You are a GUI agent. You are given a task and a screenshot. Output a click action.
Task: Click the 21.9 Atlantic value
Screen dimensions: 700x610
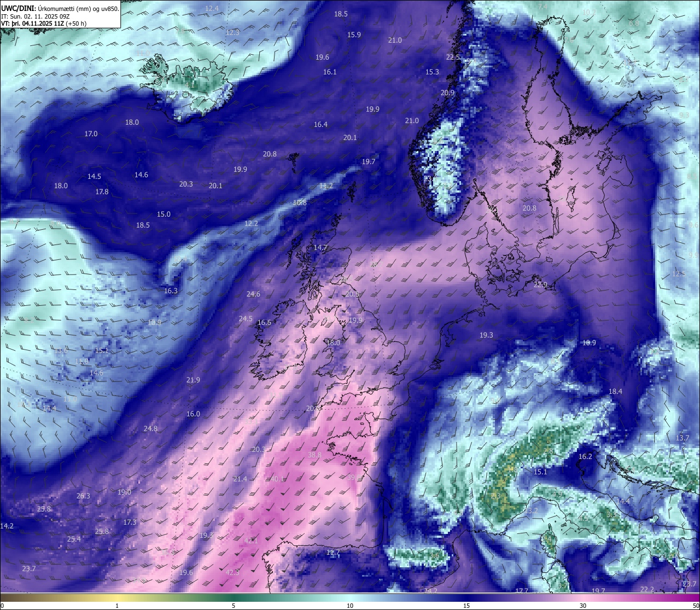coord(193,380)
